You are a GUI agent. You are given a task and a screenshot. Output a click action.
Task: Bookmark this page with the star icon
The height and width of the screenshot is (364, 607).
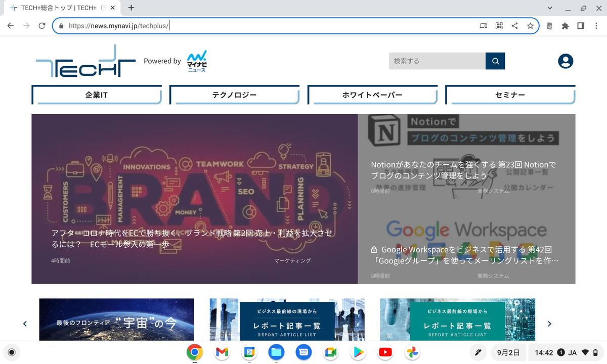coord(530,26)
